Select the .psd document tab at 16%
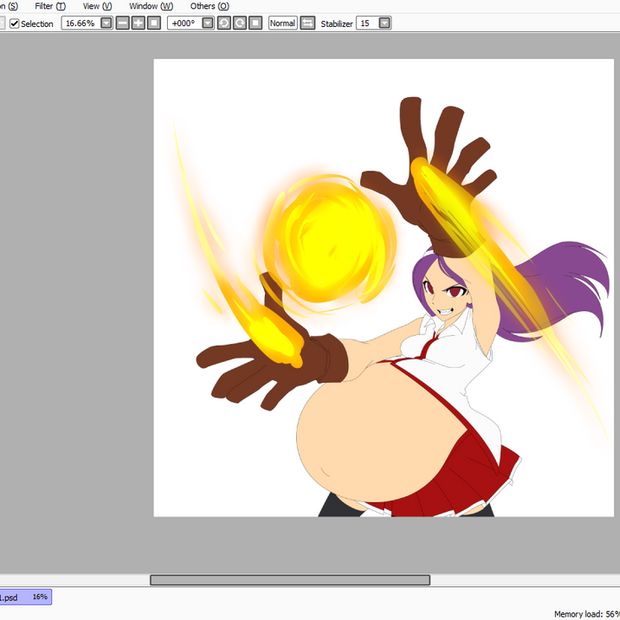The height and width of the screenshot is (620, 620). point(26,597)
